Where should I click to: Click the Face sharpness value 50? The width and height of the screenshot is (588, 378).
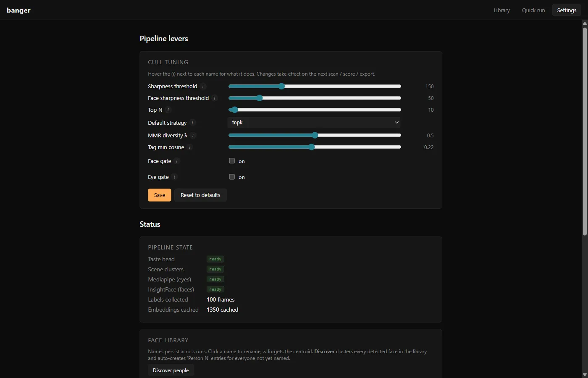431,98
